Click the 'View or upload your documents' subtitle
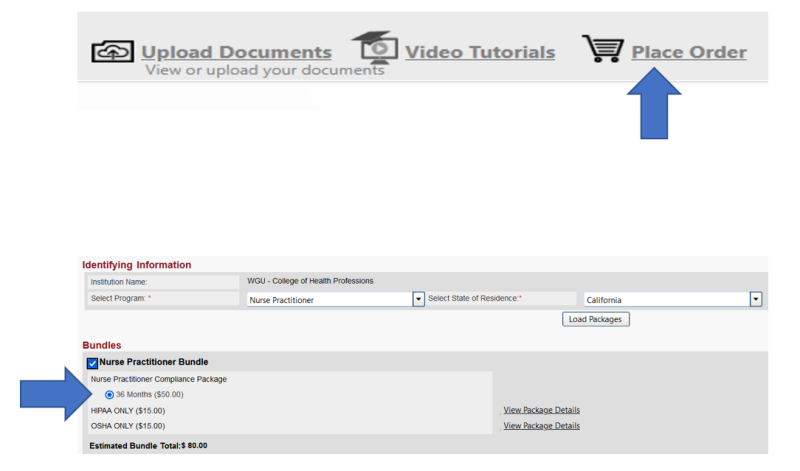 point(264,71)
